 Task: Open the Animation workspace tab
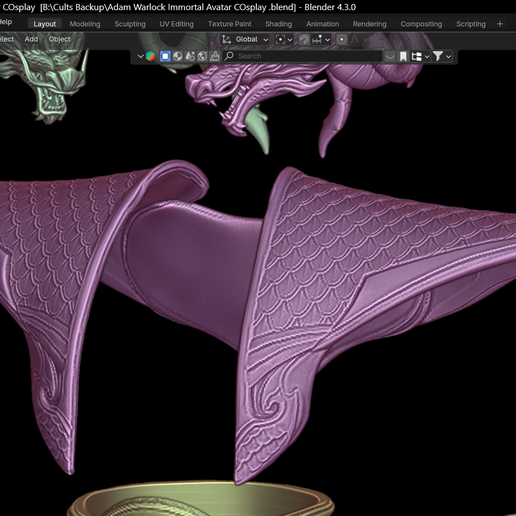(322, 24)
